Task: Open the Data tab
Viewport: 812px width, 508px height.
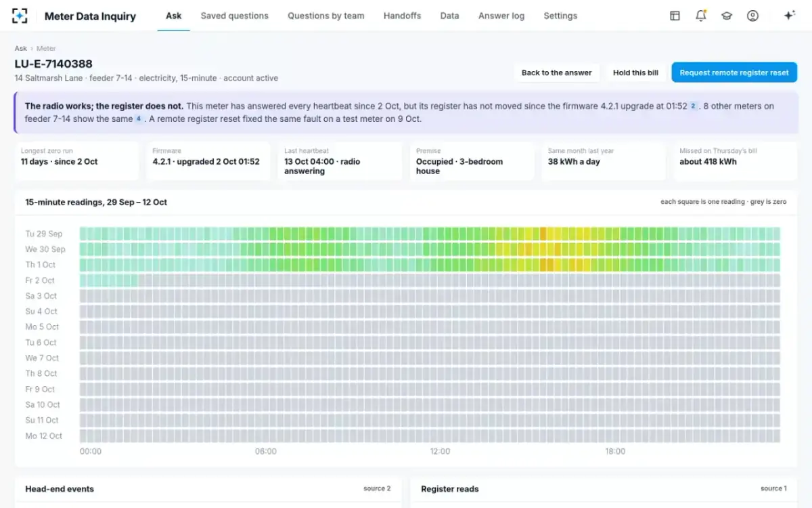Action: pos(449,16)
